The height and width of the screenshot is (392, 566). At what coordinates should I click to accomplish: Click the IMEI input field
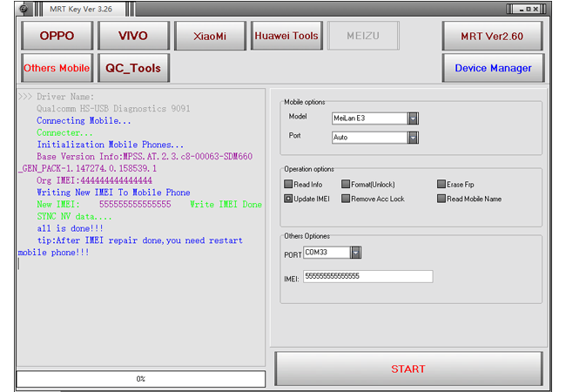click(x=367, y=276)
